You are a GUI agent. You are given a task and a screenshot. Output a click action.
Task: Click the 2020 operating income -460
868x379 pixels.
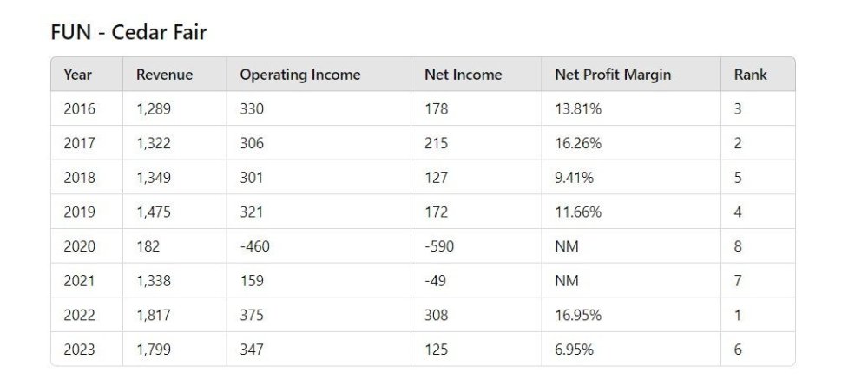pos(255,246)
